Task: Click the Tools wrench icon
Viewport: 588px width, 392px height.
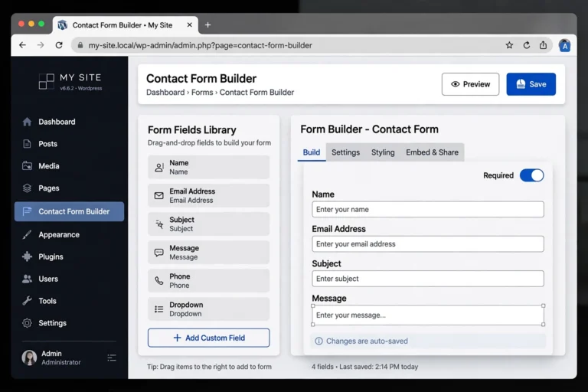Action: pyautogui.click(x=27, y=301)
